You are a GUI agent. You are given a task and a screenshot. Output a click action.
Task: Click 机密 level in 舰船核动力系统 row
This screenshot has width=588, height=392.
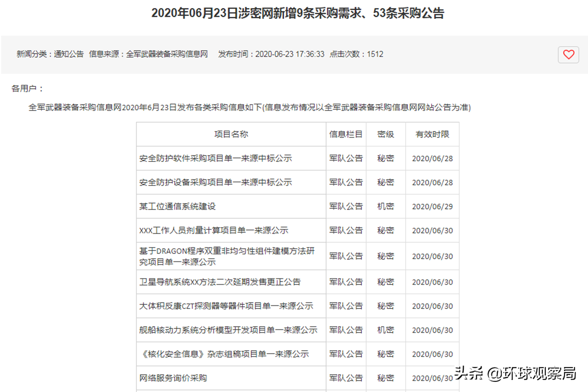tap(386, 330)
